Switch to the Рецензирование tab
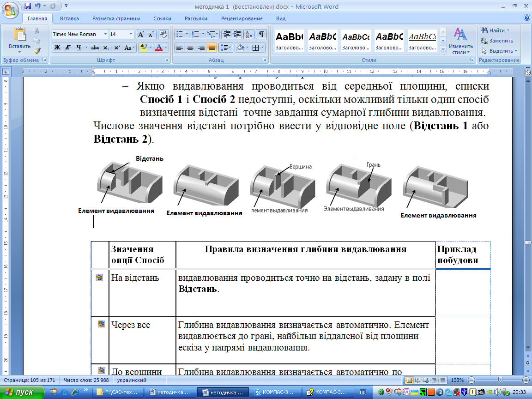The width and height of the screenshot is (532, 399). click(x=242, y=18)
